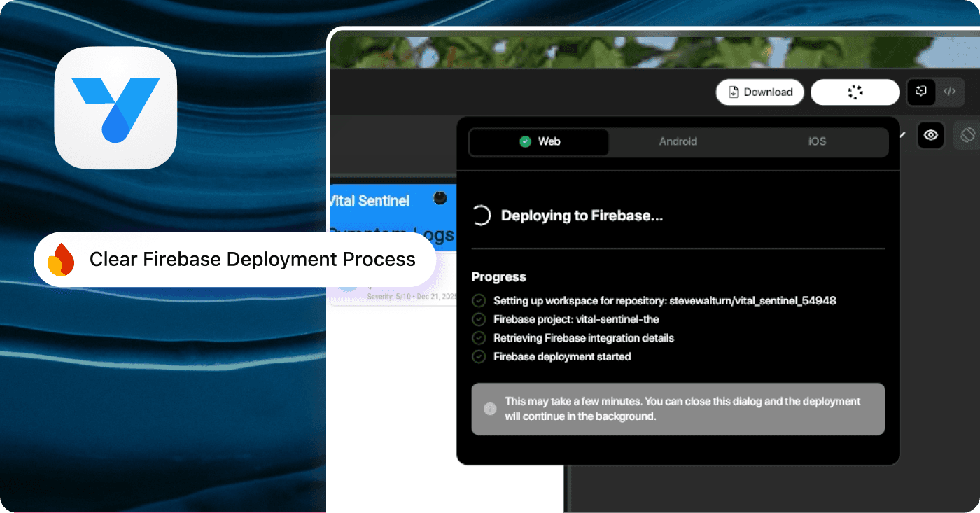Click 'Firebase project: vital-sentinel-the' line

tap(576, 319)
